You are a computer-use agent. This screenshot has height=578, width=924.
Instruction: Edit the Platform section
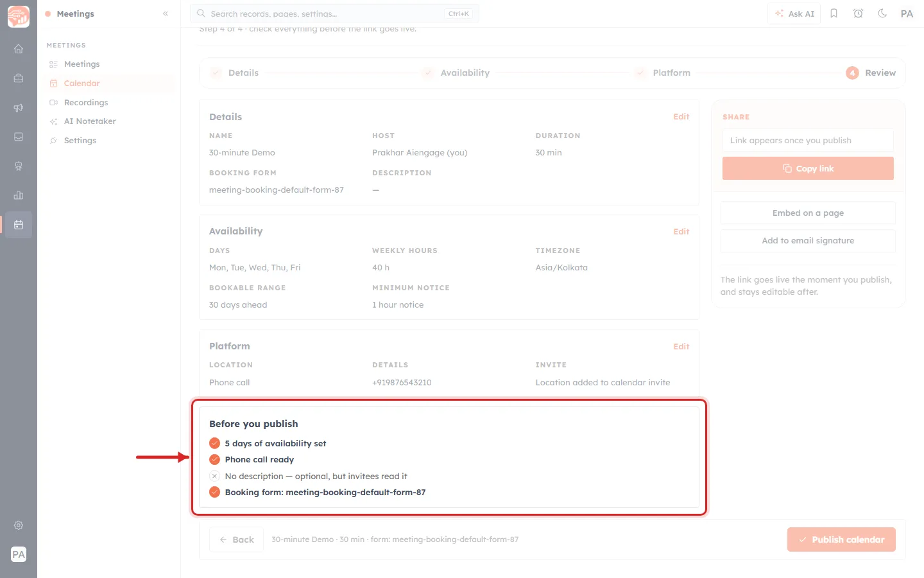tap(681, 347)
